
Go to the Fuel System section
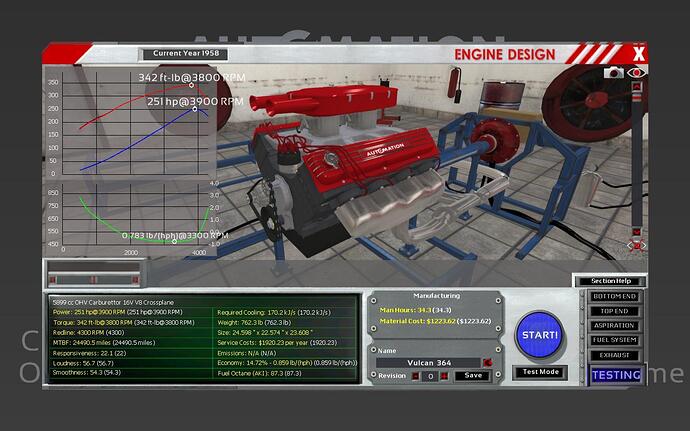(x=616, y=339)
